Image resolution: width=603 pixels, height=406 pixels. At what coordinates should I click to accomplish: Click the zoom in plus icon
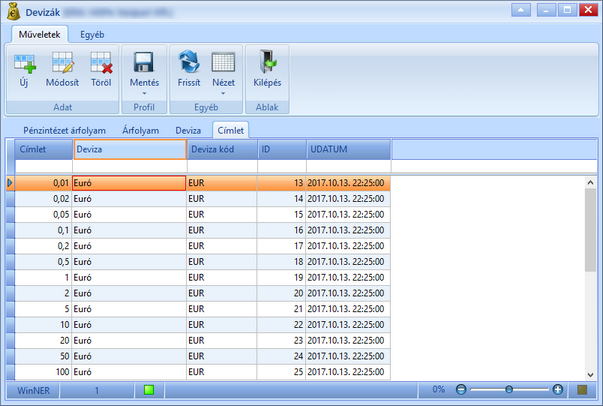558,390
